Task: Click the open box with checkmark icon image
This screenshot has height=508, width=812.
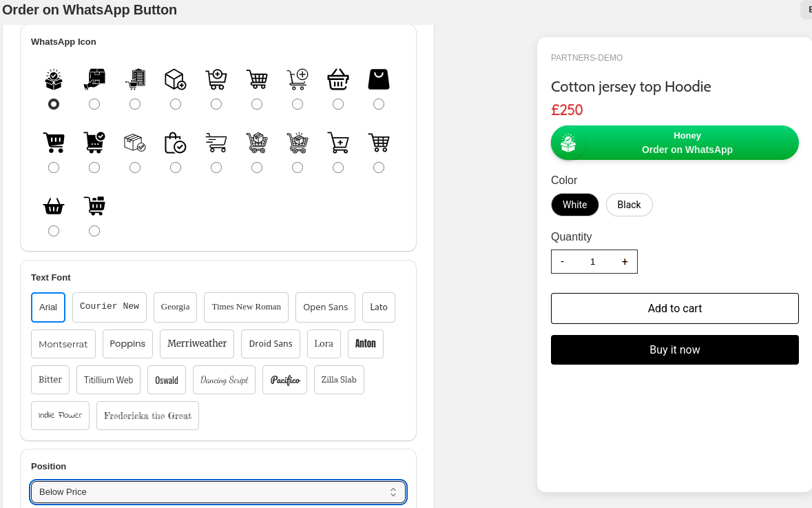Action: pyautogui.click(x=53, y=79)
